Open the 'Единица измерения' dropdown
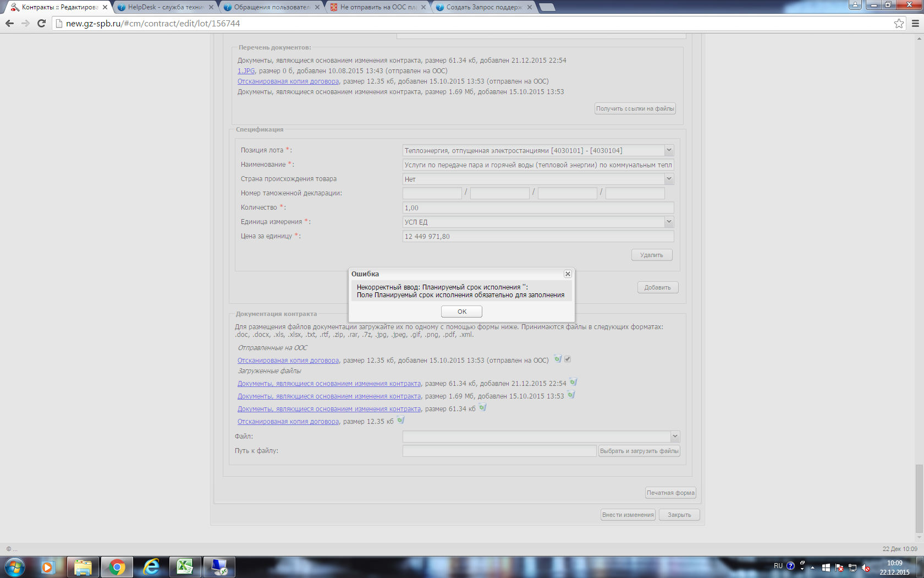924x578 pixels. (x=669, y=221)
